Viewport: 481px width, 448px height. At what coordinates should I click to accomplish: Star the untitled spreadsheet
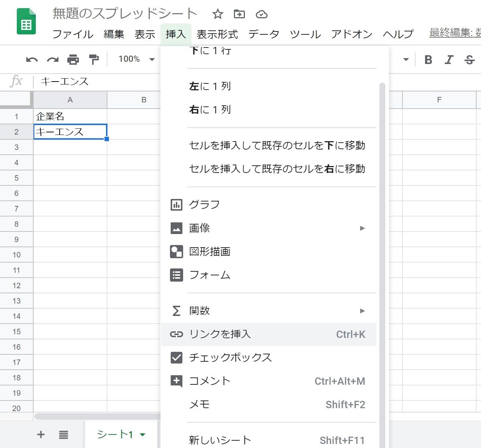[x=217, y=14]
